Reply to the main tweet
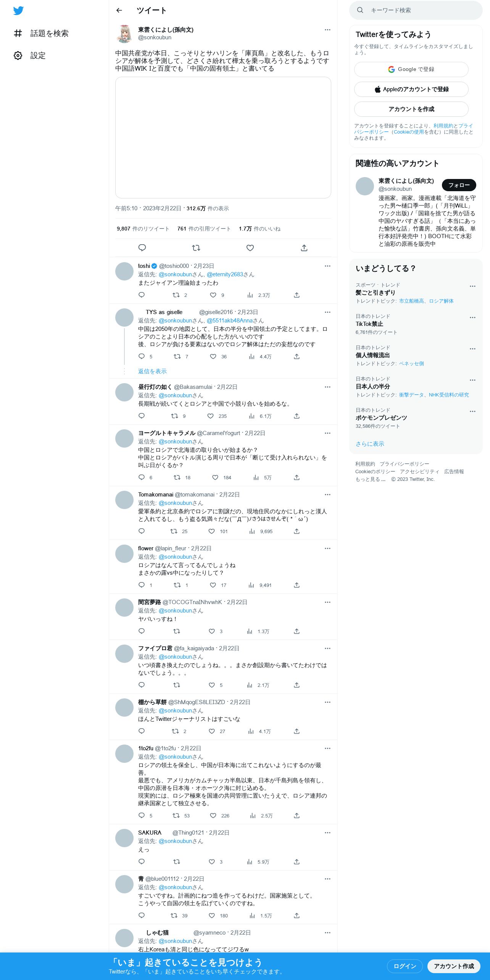The height and width of the screenshot is (980, 490). point(142,248)
